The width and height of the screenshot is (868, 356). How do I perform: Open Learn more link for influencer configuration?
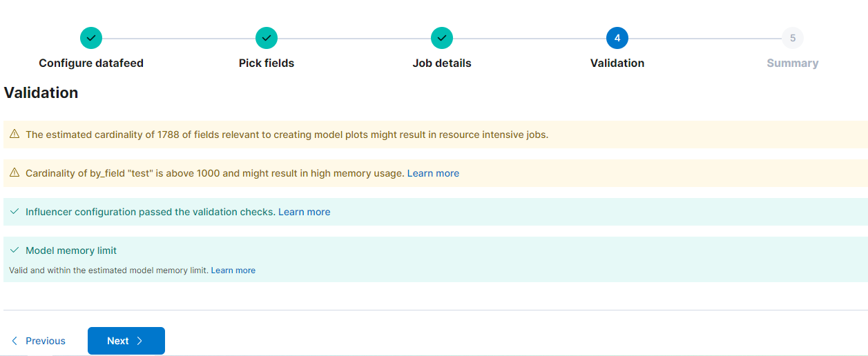click(304, 212)
